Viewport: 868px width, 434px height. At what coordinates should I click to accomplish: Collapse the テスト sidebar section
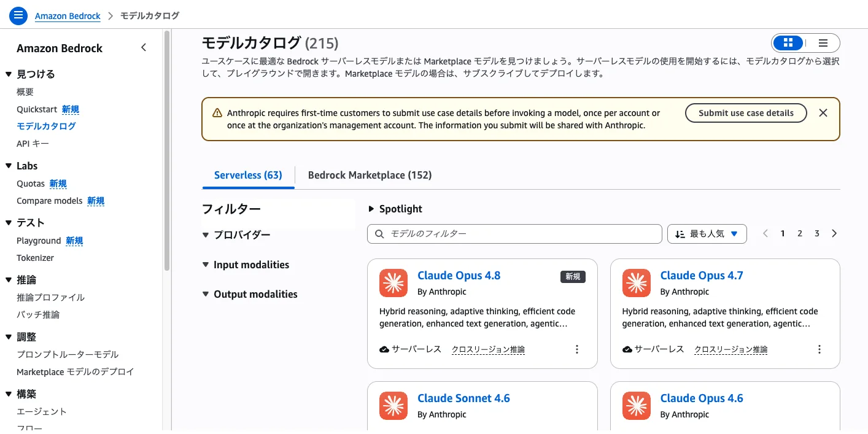point(9,223)
